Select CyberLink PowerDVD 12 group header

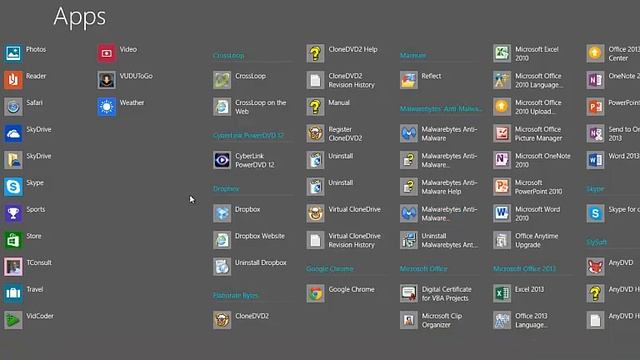pyautogui.click(x=248, y=136)
